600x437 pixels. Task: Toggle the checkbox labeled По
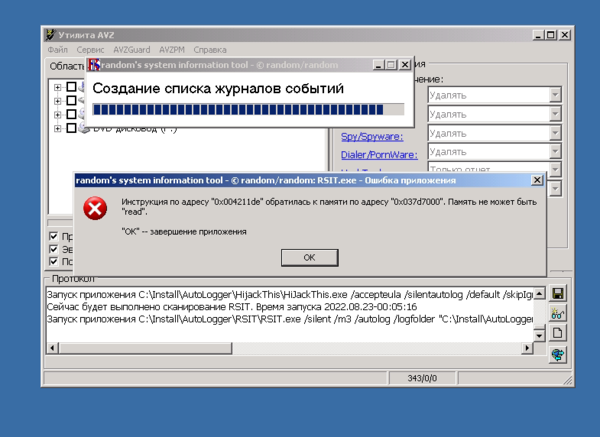click(x=54, y=261)
